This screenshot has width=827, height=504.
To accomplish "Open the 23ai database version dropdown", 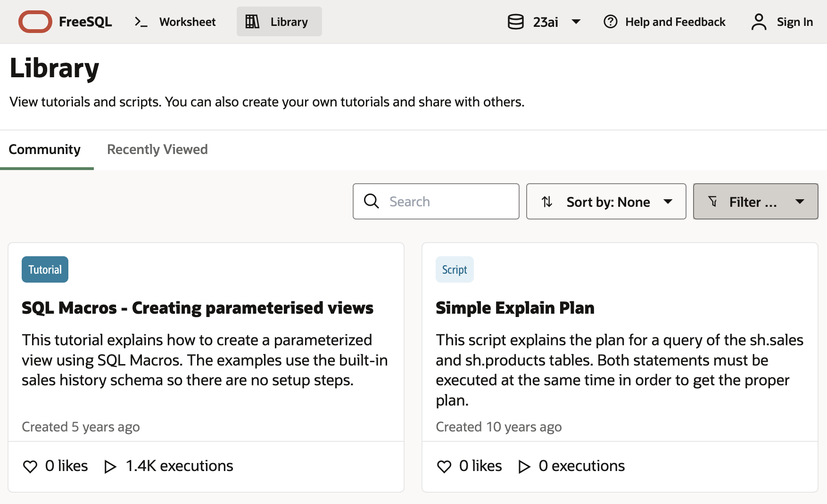I will [576, 22].
